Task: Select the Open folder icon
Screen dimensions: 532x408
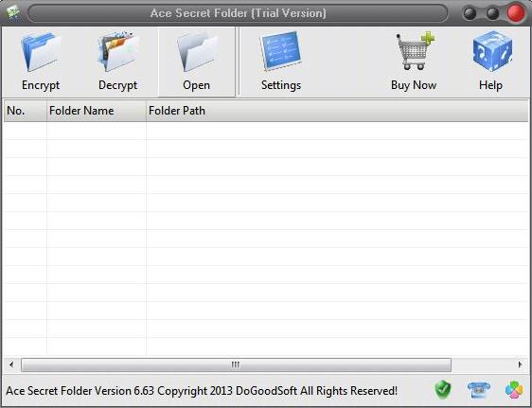Action: tap(197, 51)
